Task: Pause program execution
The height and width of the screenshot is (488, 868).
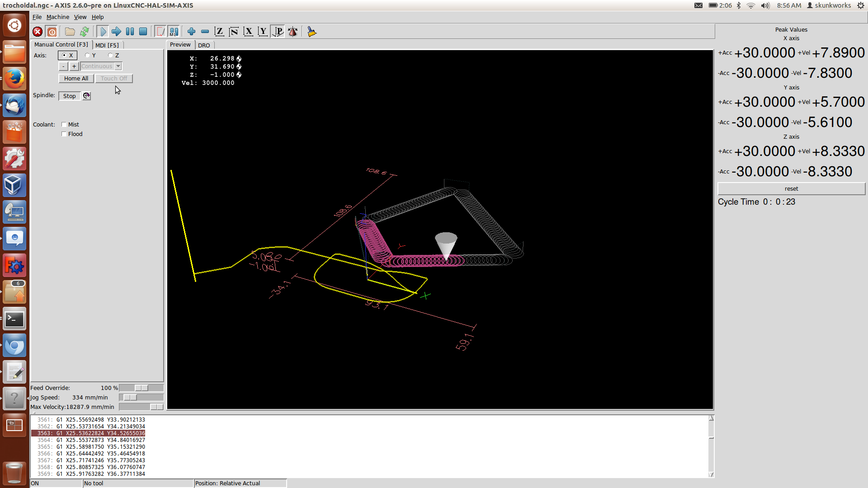Action: tap(130, 32)
